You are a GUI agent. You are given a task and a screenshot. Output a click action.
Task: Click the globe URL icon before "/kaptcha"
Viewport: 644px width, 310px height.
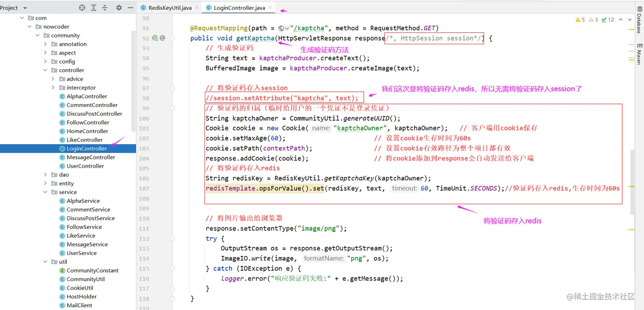[282, 28]
